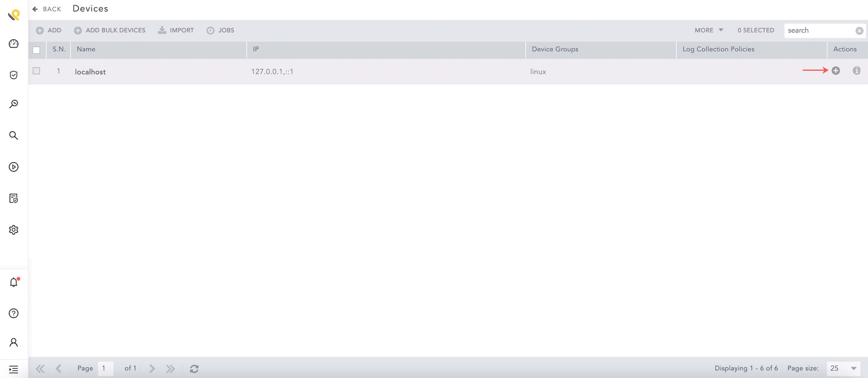Open help via the question mark icon

tap(14, 313)
